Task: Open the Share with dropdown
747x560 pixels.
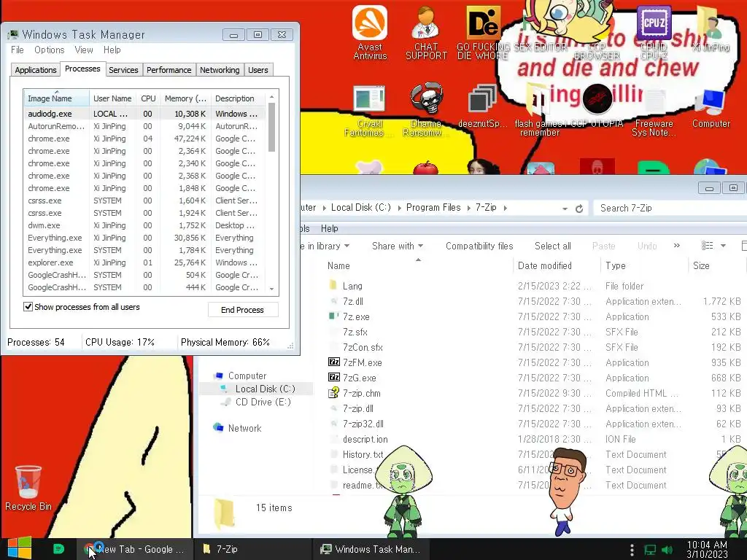Action: tap(398, 246)
